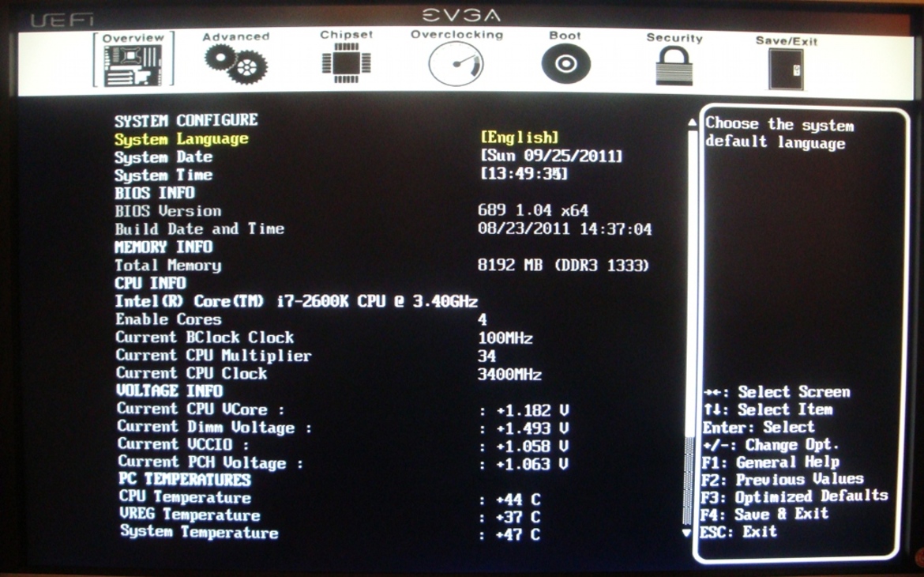The height and width of the screenshot is (577, 924).
Task: Click the "SYSTEM CONFIGURE" heading
Action: (x=186, y=120)
